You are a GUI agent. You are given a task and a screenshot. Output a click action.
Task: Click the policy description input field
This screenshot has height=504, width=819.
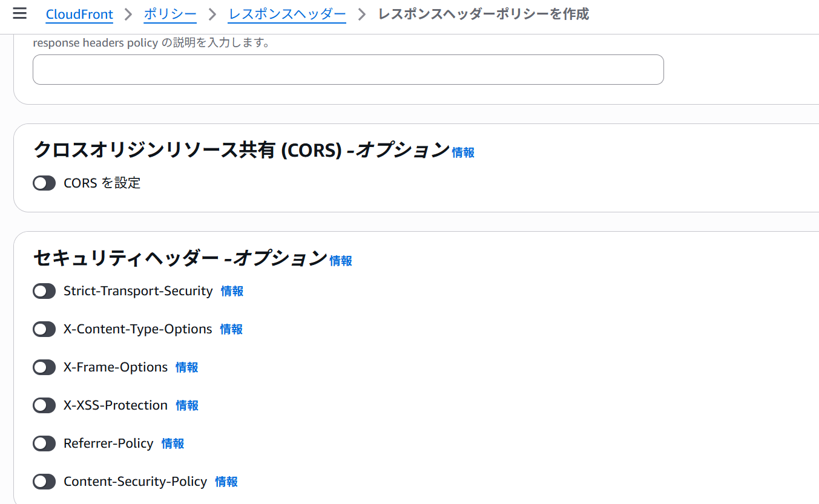coord(348,70)
